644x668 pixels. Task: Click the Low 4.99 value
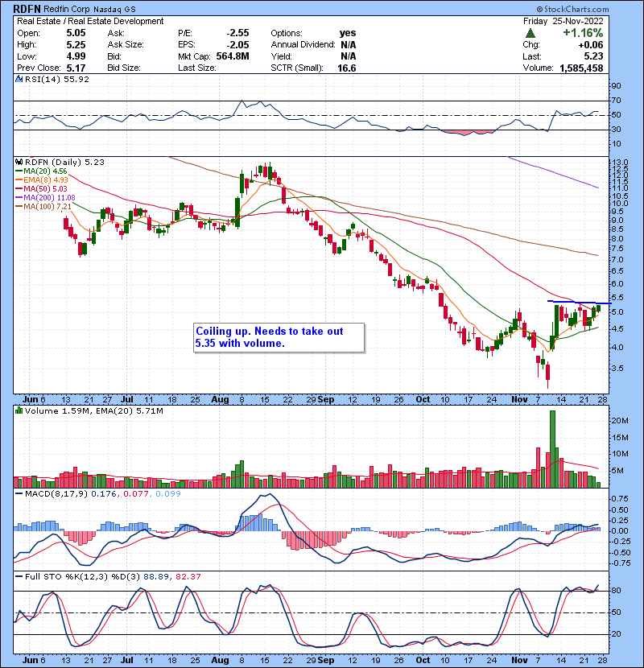(76, 56)
